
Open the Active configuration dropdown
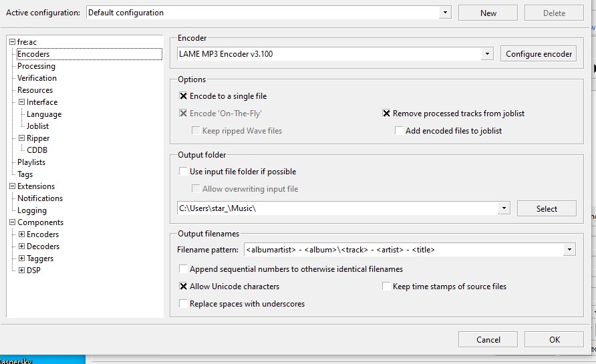tap(445, 13)
